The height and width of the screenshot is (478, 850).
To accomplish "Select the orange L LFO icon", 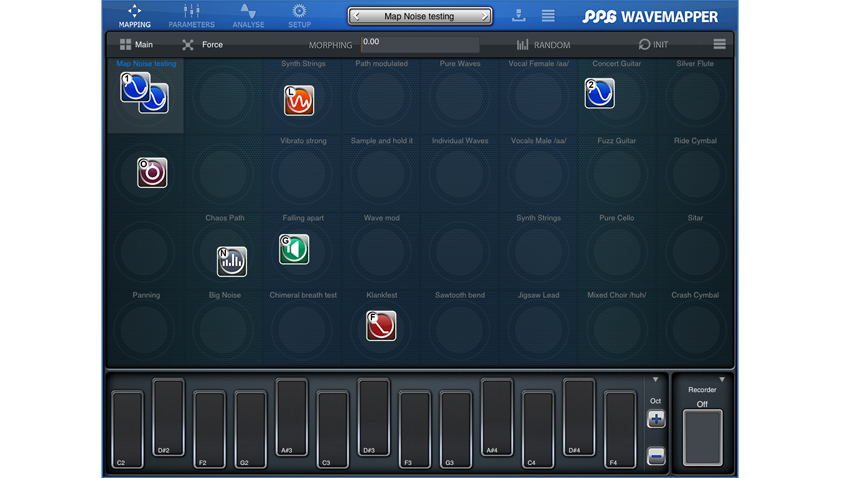I will (x=299, y=100).
